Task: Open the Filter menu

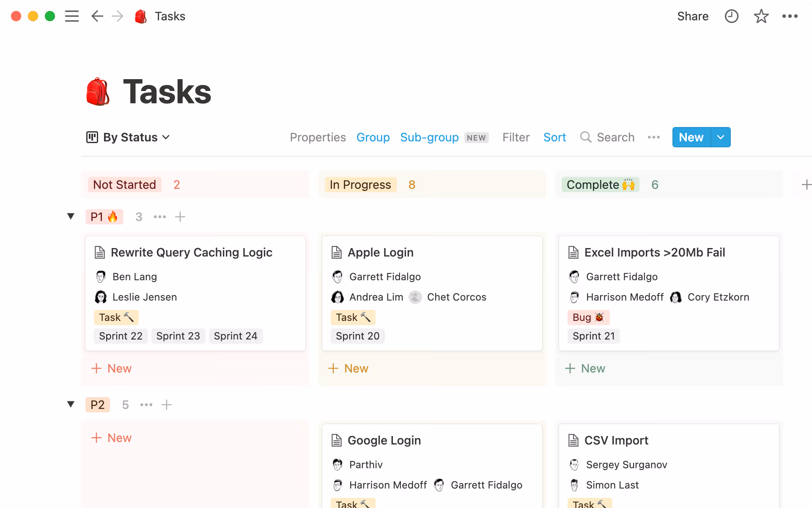Action: tap(516, 137)
